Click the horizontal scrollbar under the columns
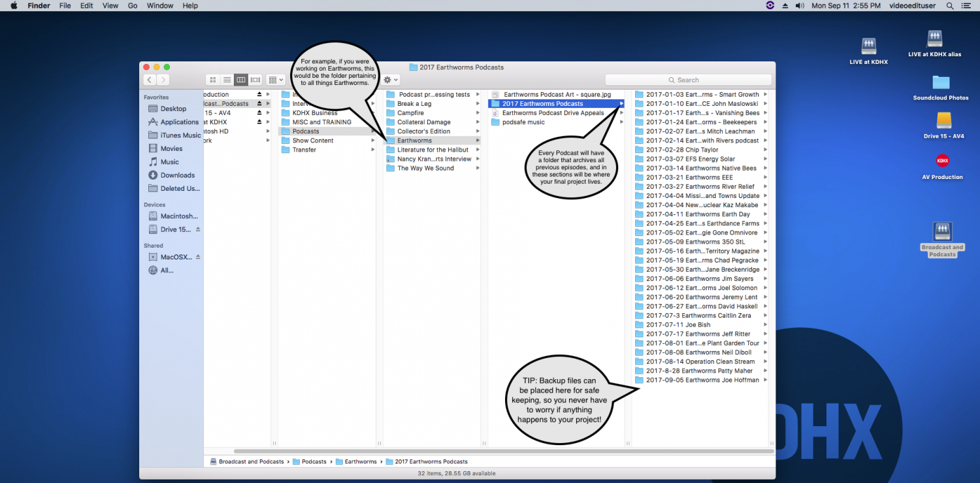Viewport: 980px width, 483px height. (503, 451)
